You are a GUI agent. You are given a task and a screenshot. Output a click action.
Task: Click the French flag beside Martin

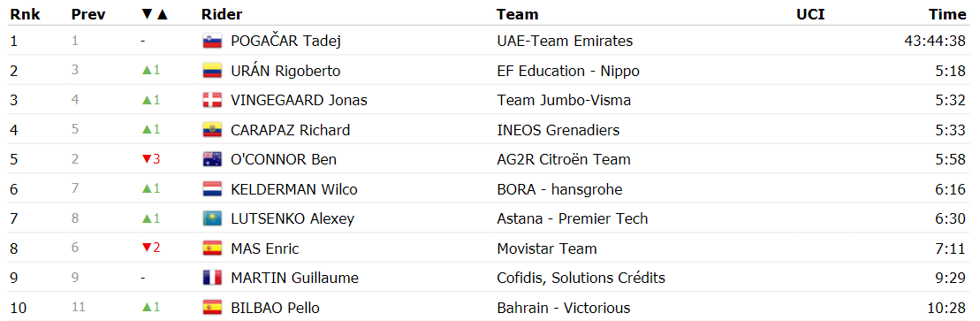pos(212,278)
